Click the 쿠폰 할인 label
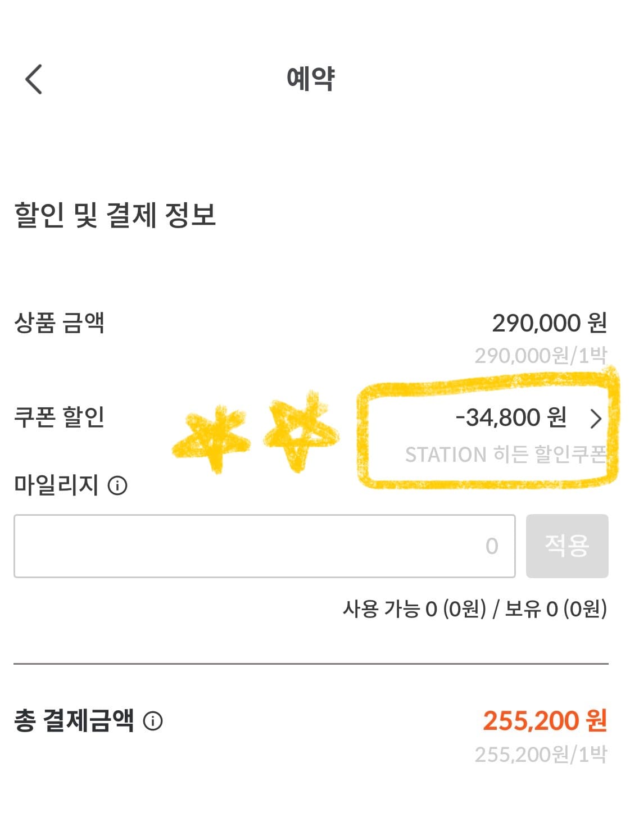The image size is (630, 840). [59, 417]
